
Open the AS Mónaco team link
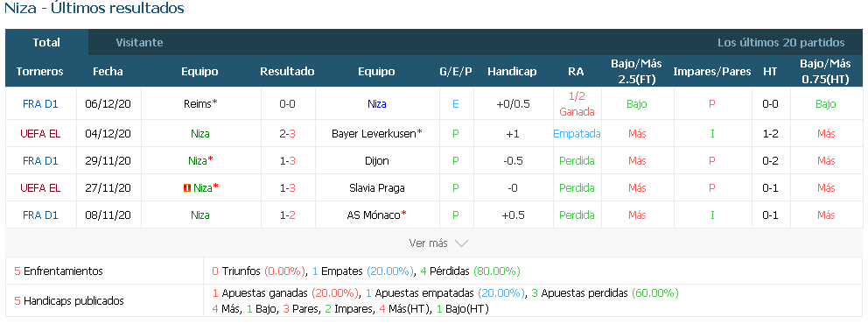pyautogui.click(x=374, y=215)
